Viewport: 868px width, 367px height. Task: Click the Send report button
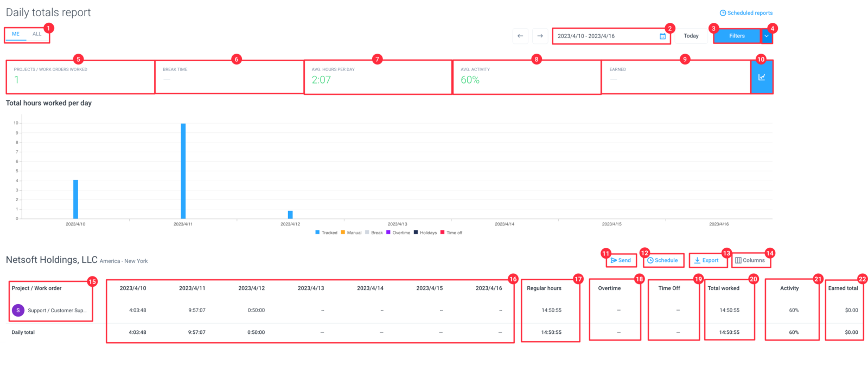[621, 260]
